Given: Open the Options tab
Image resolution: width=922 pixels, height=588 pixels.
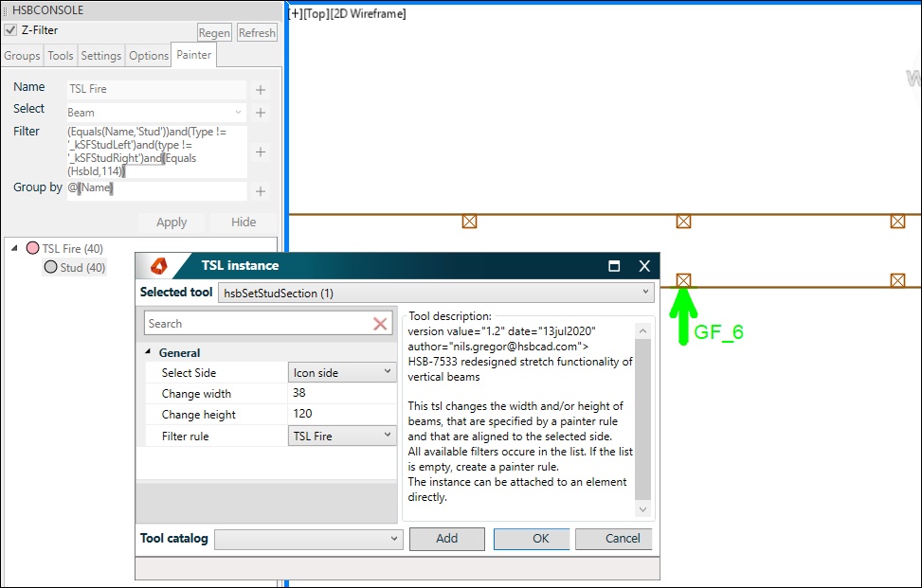Looking at the screenshot, I should (x=149, y=56).
